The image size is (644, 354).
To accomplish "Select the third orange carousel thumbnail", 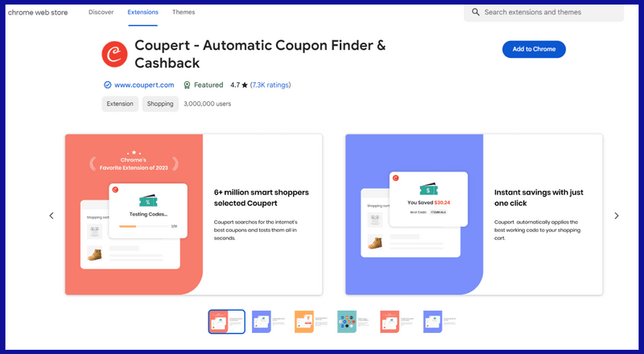I will tap(312, 322).
